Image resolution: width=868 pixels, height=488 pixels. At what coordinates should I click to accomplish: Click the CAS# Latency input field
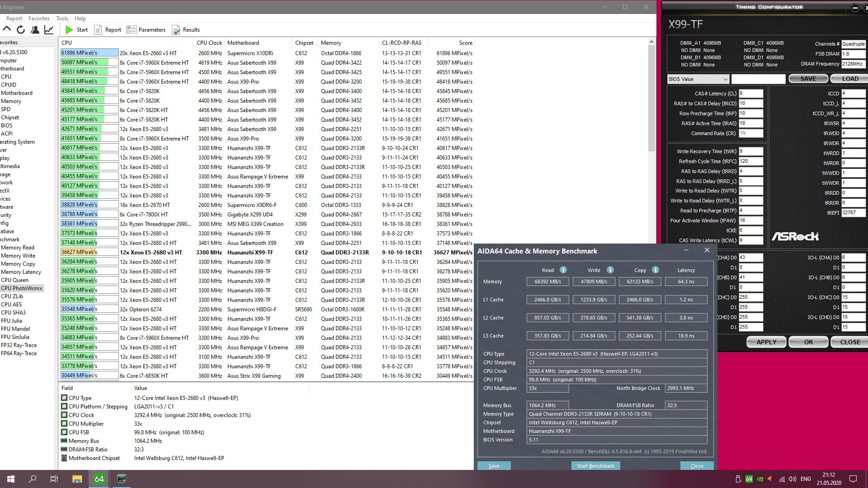[x=751, y=94]
